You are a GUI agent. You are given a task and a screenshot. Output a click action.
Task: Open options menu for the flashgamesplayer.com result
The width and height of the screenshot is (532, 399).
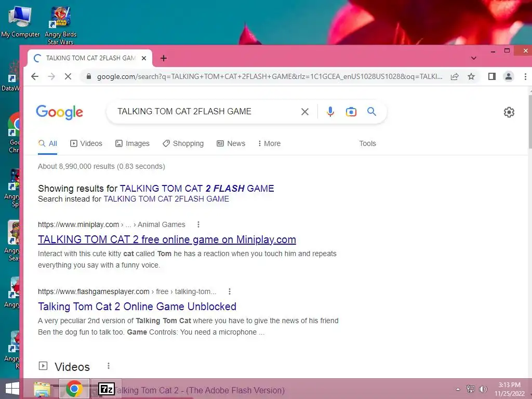230,291
